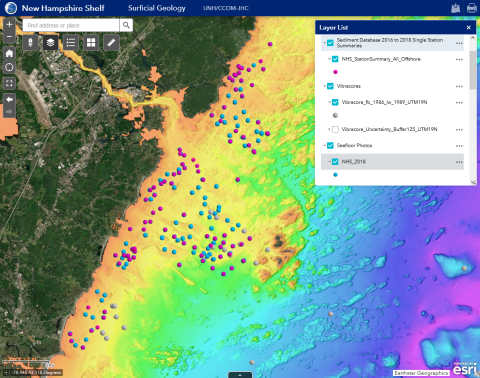480x378 pixels.
Task: Click the search magnifier button
Action: pyautogui.click(x=126, y=25)
